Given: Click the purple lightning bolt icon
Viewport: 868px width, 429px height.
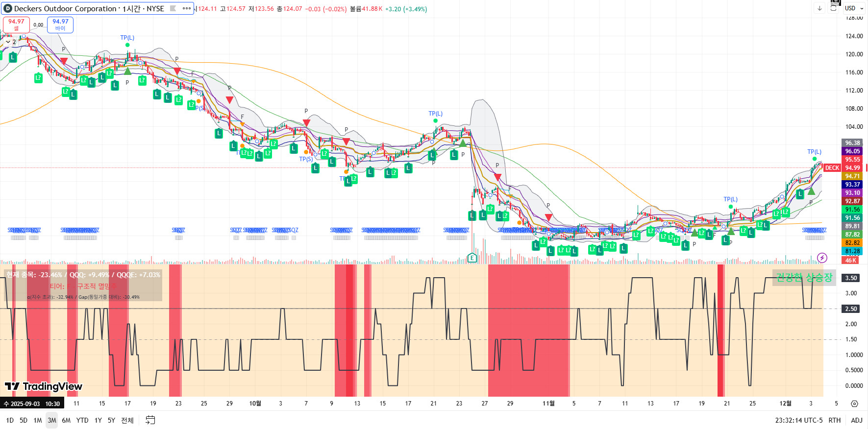Looking at the screenshot, I should point(822,258).
